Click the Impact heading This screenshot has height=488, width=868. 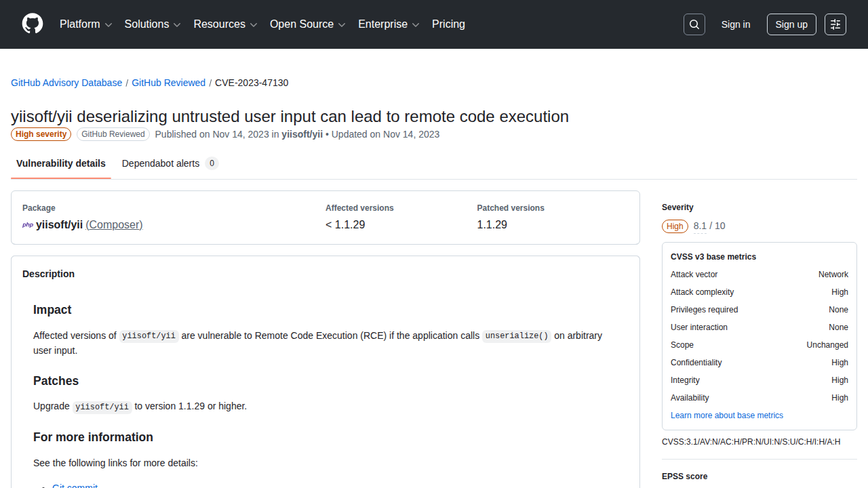[52, 310]
